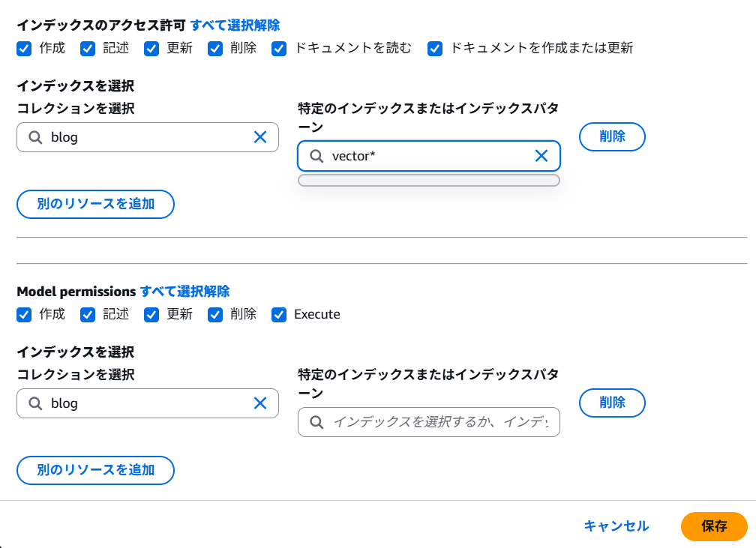
Task: Uncheck the Execute model permission
Action: click(279, 315)
